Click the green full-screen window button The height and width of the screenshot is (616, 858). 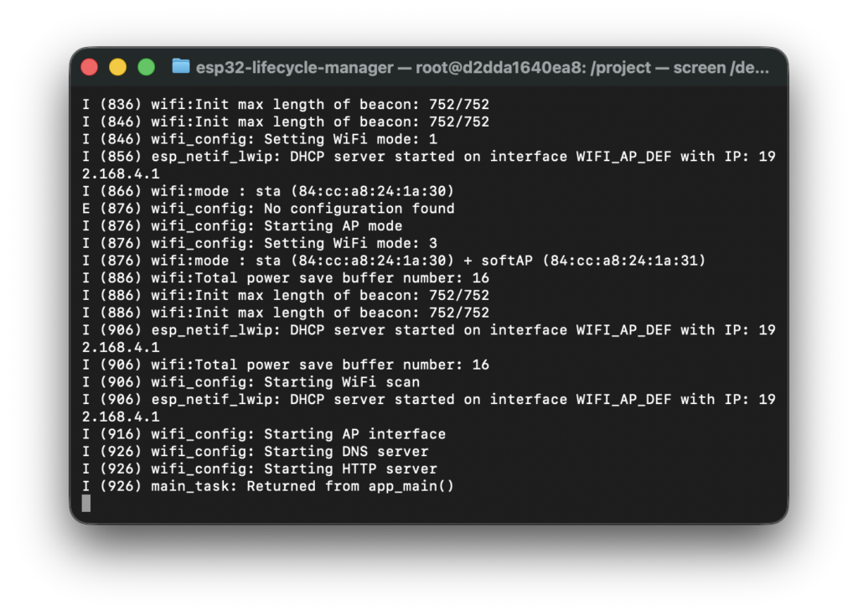(x=147, y=67)
